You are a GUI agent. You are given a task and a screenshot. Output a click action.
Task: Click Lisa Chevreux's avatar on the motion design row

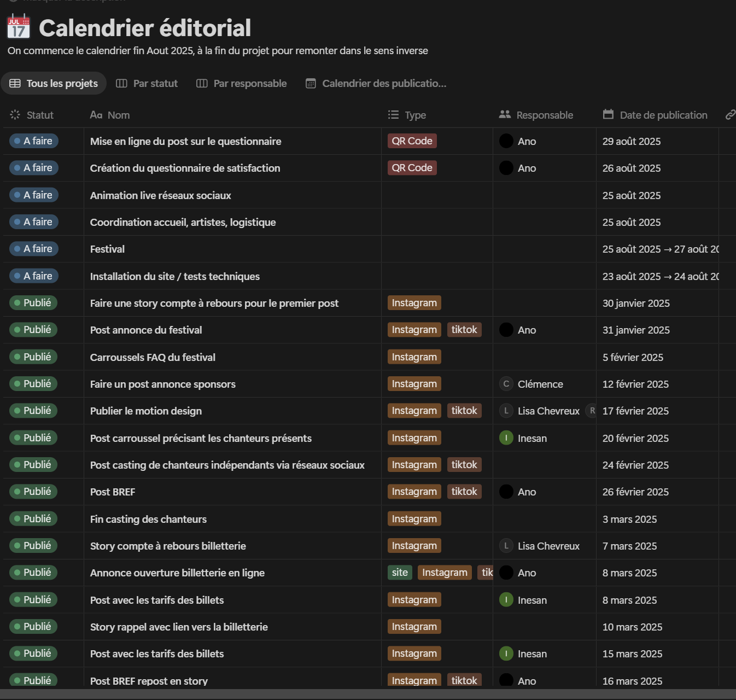[x=506, y=411]
